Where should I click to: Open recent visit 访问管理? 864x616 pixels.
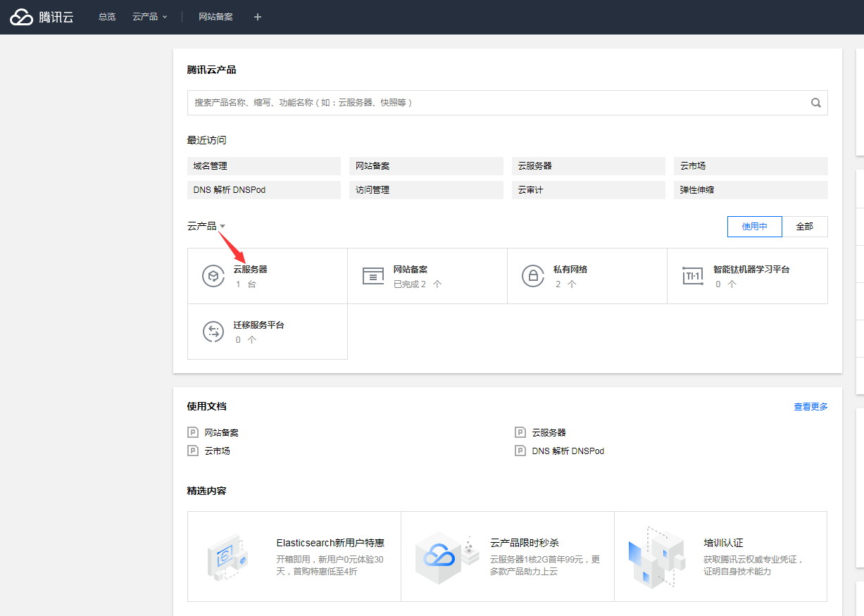click(426, 190)
